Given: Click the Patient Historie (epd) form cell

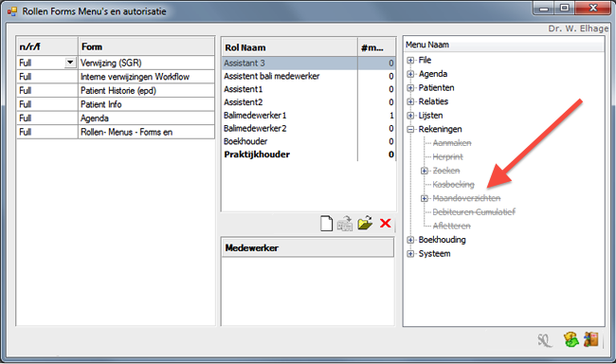Looking at the screenshot, I should pos(147,90).
